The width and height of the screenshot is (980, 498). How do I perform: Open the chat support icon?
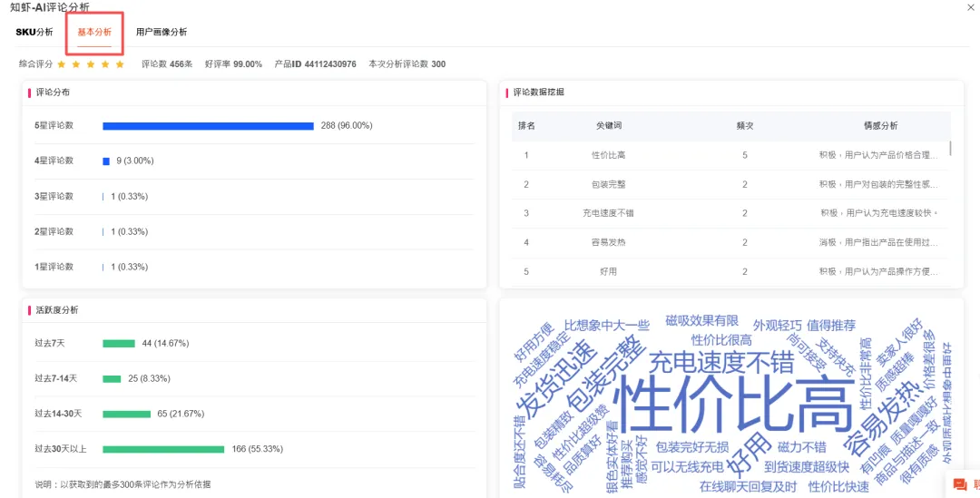959,484
